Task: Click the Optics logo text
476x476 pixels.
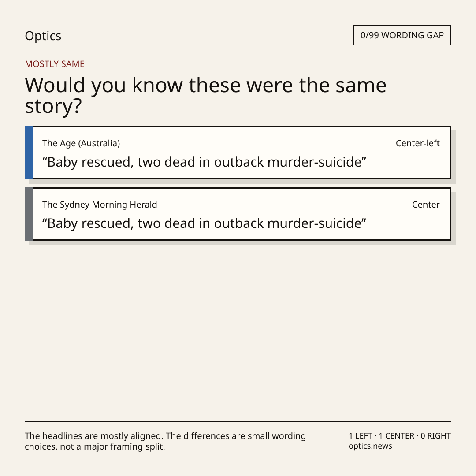Action: [43, 36]
